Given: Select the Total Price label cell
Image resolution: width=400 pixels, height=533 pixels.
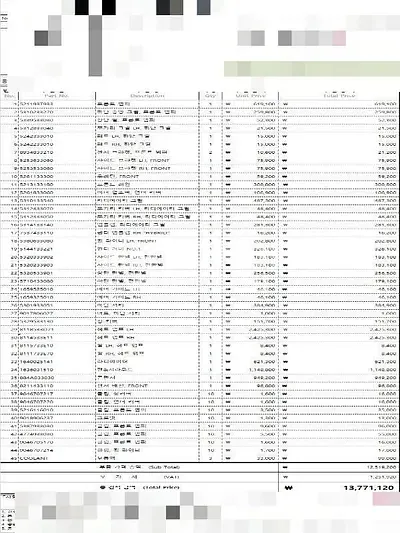Looking at the screenshot, I should 139,487.
